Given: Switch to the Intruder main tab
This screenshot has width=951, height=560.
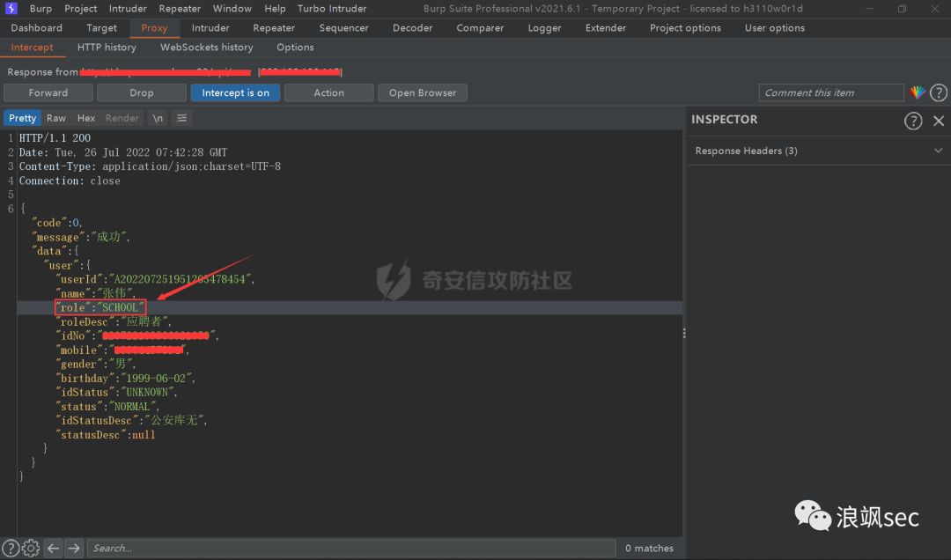Looking at the screenshot, I should [x=210, y=28].
